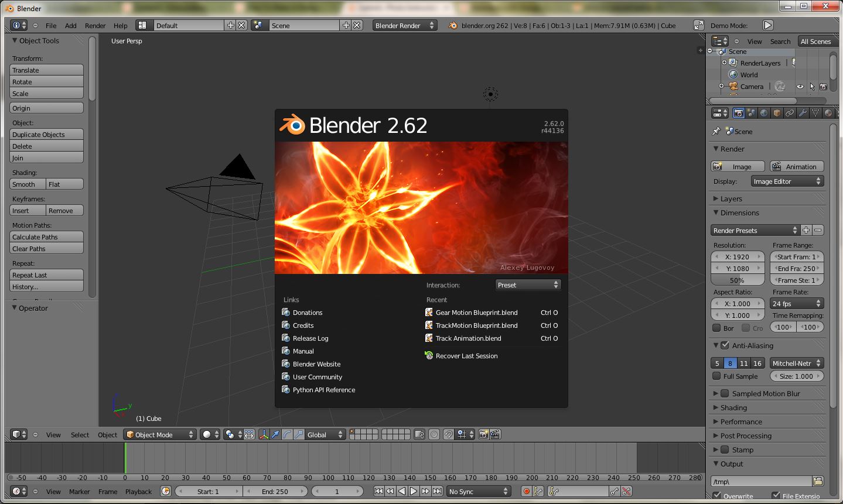Toggle fullscreen with the screen icon near Demo Mode
This screenshot has width=843, height=504.
click(698, 25)
